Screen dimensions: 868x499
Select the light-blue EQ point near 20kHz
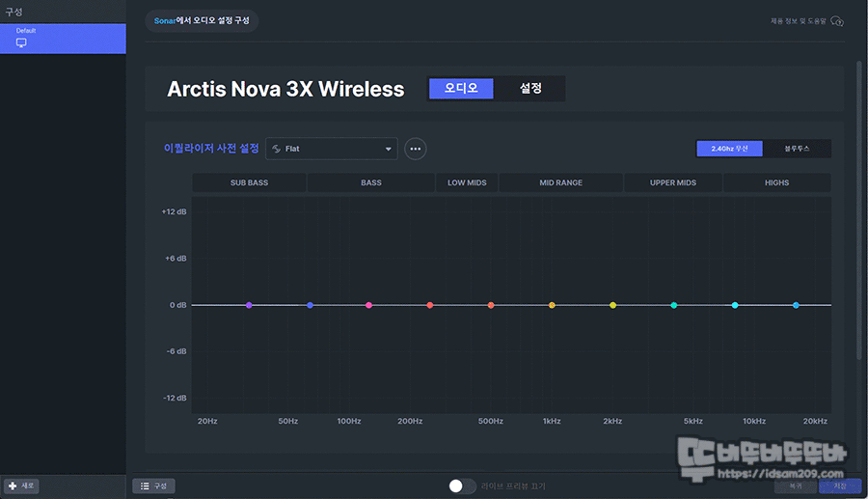796,305
